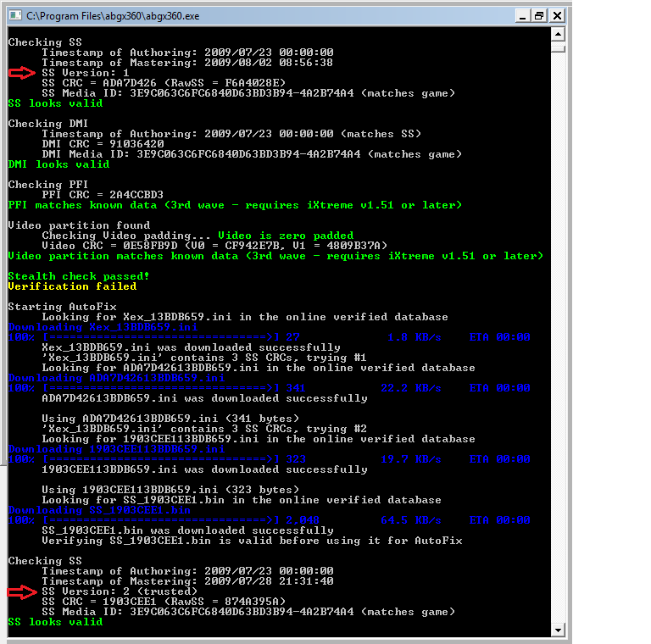Click 'Xex_13BDB659.ini was downloaded successfully' line
651x644 pixels.
click(x=191, y=347)
